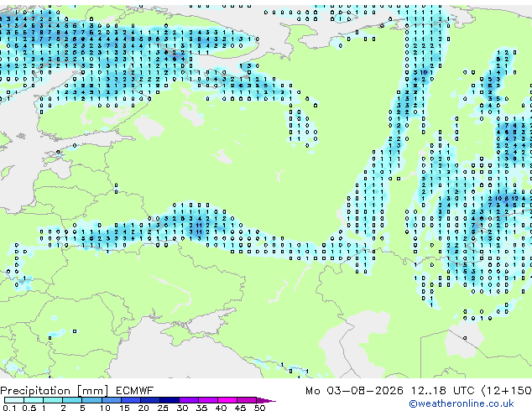Click the 0.1–0.5 mm lightest cyan legend swatch
532x411 pixels.
14,400
